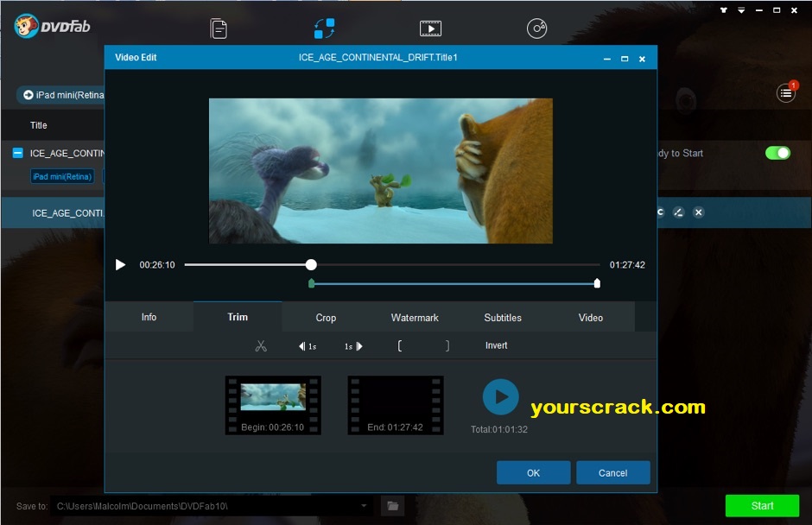Maximize the Video Edit dialog
Screen dimensions: 812x525
point(625,59)
